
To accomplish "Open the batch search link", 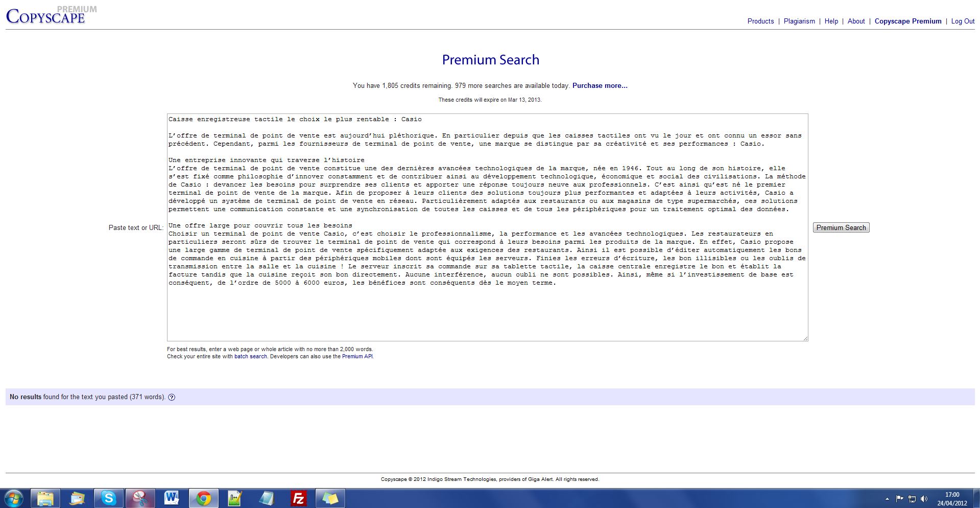I will click(x=250, y=356).
